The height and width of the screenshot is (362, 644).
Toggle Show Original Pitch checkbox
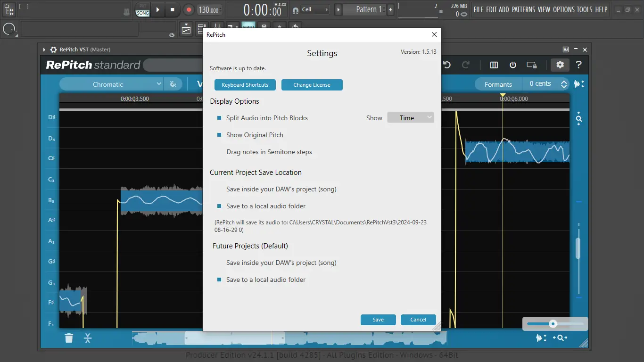(219, 135)
